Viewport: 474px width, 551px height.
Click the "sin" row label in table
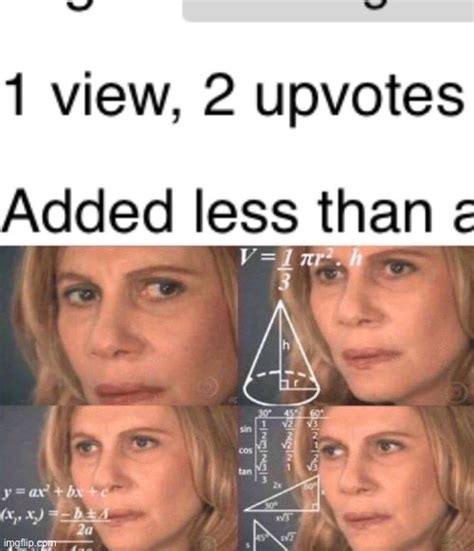(246, 429)
